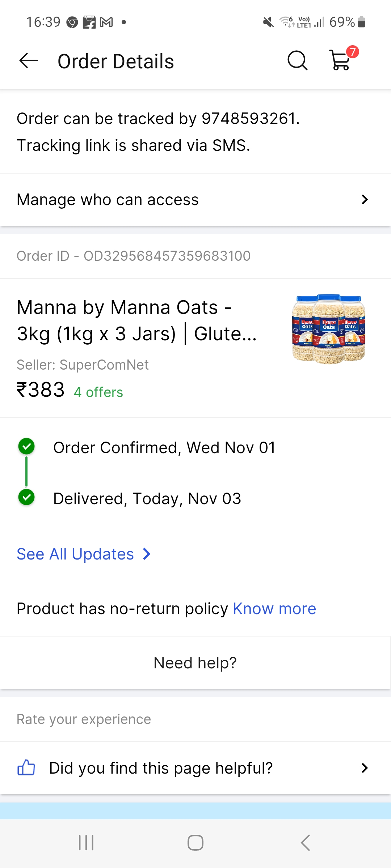The height and width of the screenshot is (868, 391).
Task: Expand See All Updates arrow
Action: point(147,554)
